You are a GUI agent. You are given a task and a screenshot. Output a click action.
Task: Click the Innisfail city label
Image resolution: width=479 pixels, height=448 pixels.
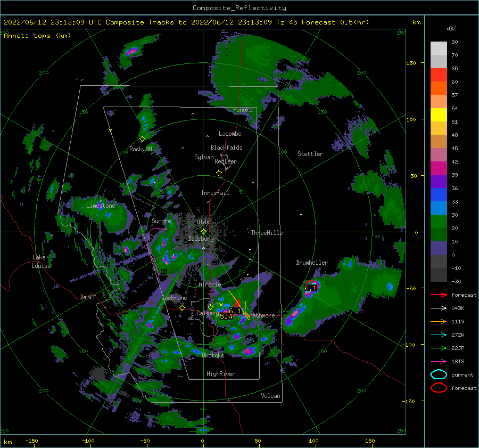(x=215, y=193)
